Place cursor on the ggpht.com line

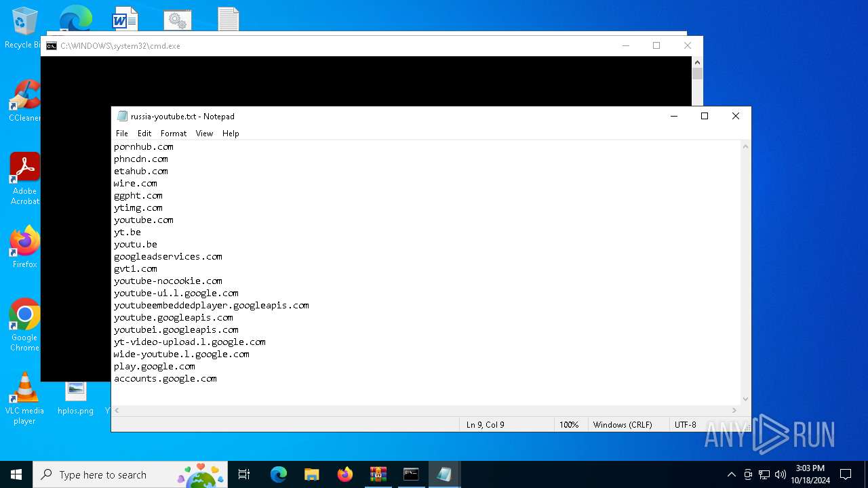(138, 195)
